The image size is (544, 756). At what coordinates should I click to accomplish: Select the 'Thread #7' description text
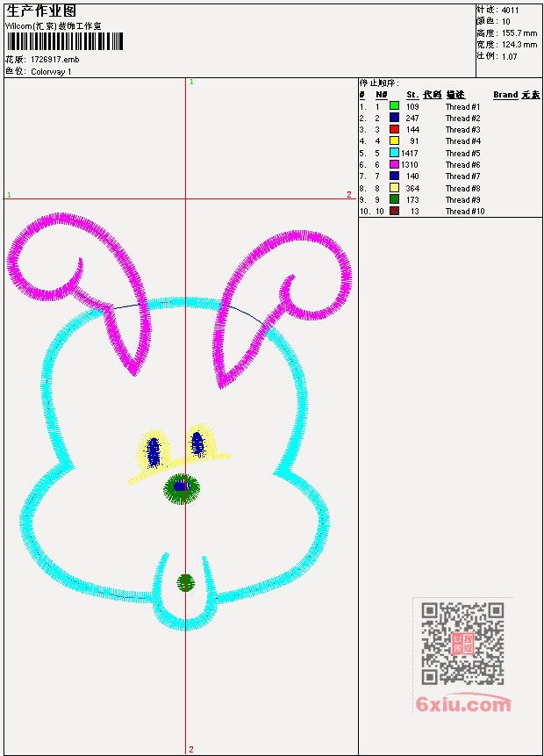click(462, 176)
